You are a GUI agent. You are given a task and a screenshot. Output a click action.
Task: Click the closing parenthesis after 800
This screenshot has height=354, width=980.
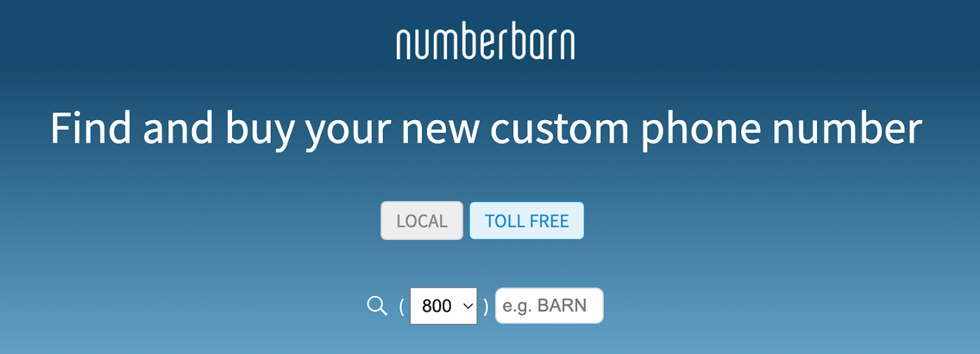coord(486,306)
